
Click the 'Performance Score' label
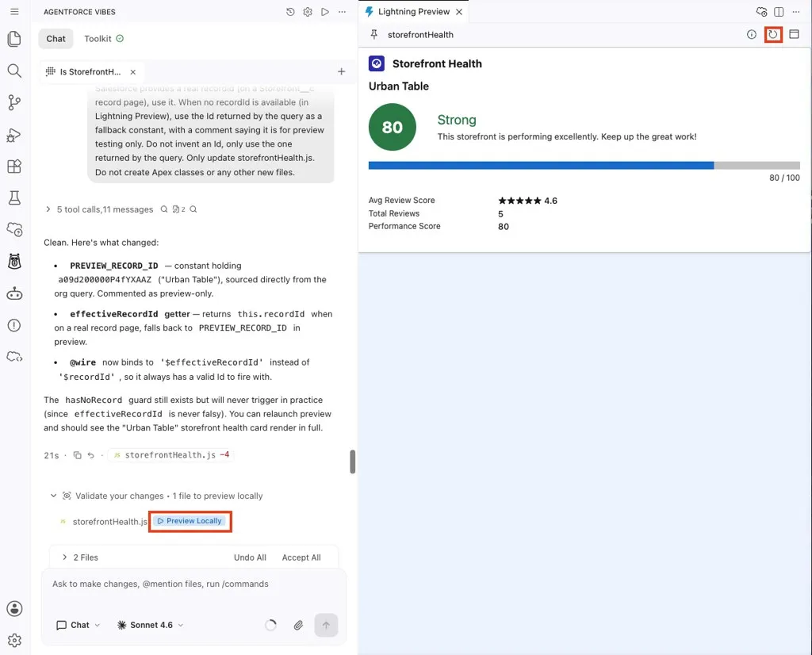coord(404,226)
